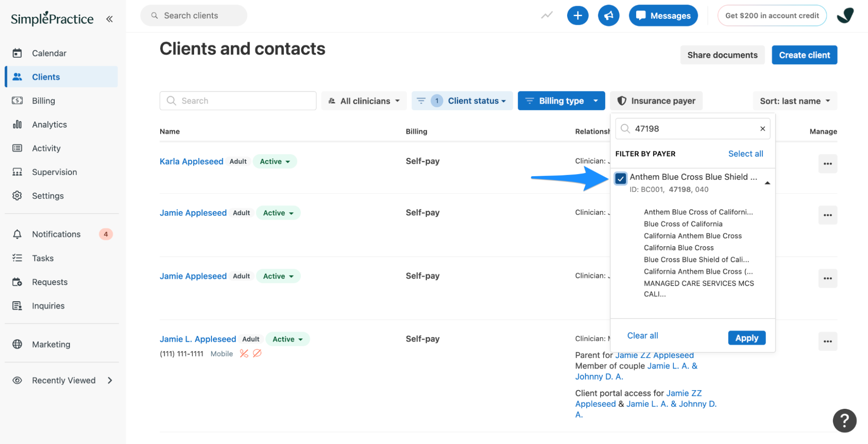Click the Jamie ZZ Appleseed parent link
Screen dimensions: 868x444
(654, 355)
